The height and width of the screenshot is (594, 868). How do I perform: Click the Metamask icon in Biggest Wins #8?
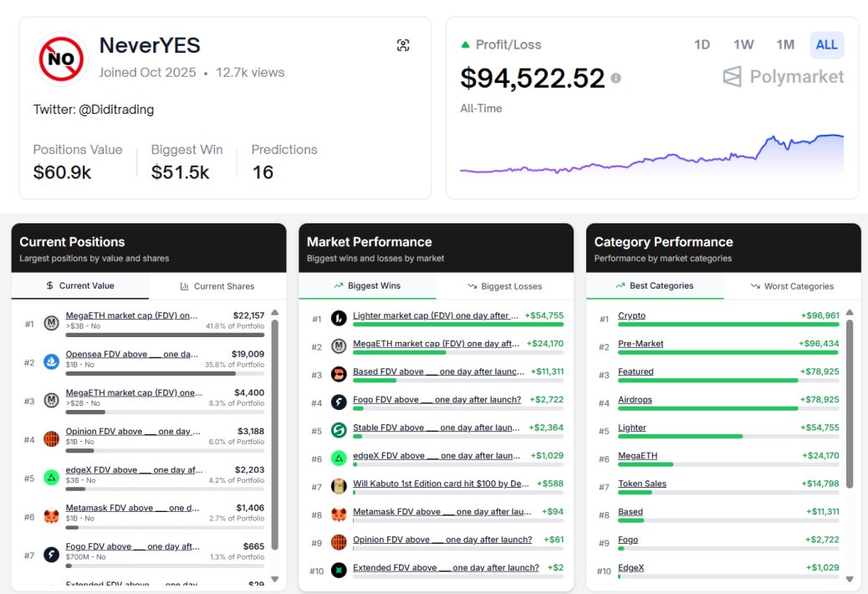click(339, 515)
